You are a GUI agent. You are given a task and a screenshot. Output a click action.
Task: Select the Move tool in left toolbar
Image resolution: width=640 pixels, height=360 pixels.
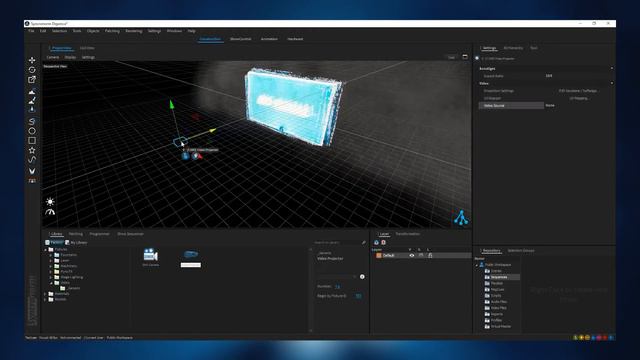32,60
